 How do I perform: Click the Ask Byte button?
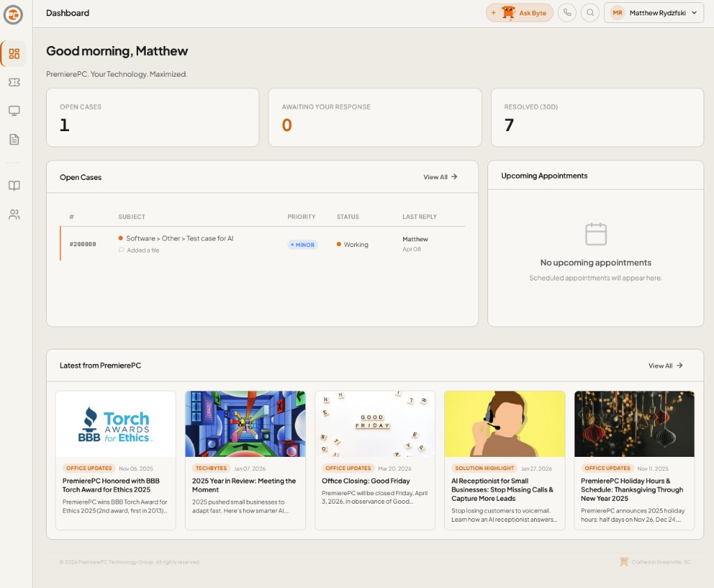click(x=519, y=13)
